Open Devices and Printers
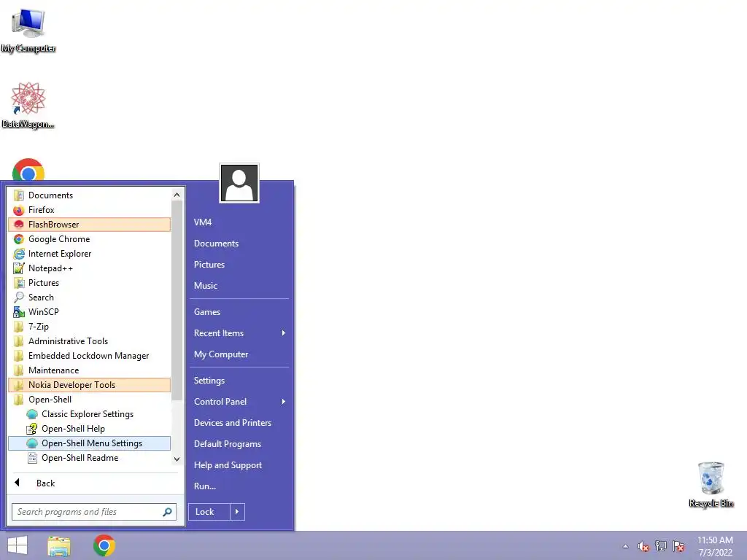This screenshot has width=747, height=560. (x=239, y=423)
